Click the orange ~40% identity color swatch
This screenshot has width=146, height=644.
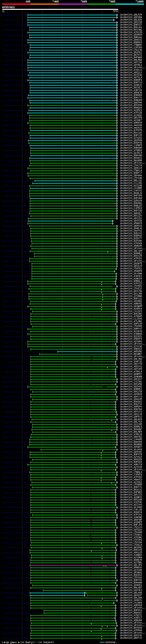pos(44,4)
